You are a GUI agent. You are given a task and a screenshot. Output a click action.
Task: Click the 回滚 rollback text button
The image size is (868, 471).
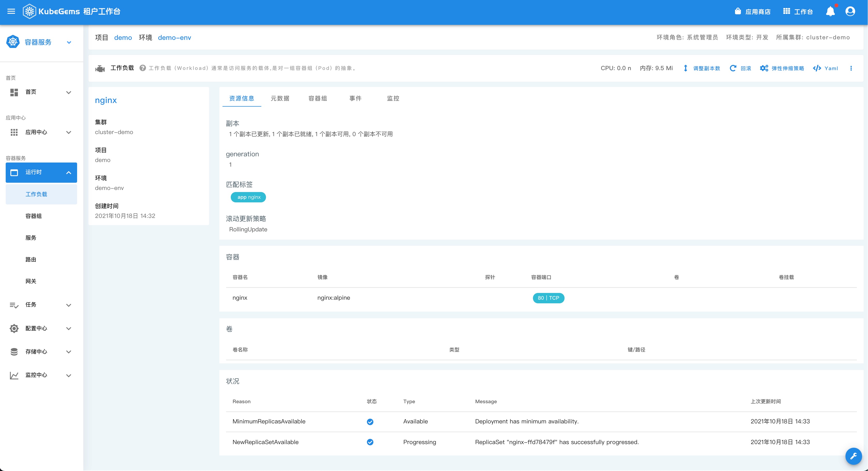click(746, 68)
